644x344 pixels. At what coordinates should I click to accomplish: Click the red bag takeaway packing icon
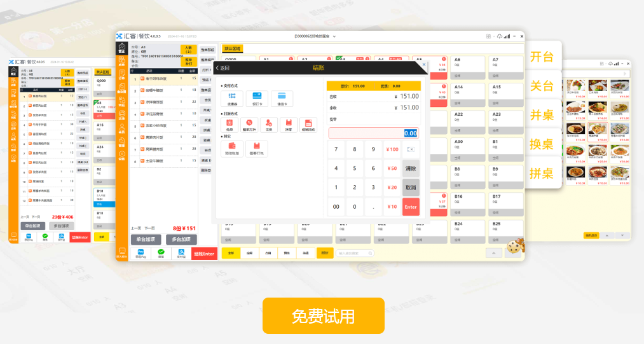(257, 148)
